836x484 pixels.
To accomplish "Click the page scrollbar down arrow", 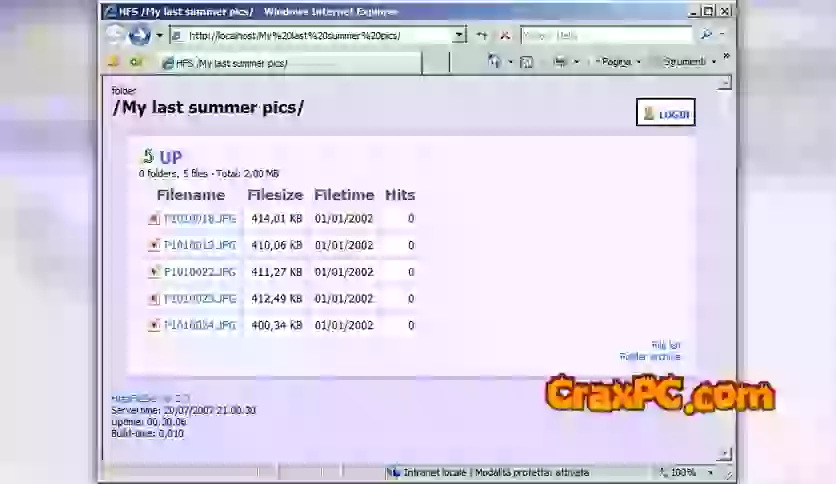I will (725, 454).
